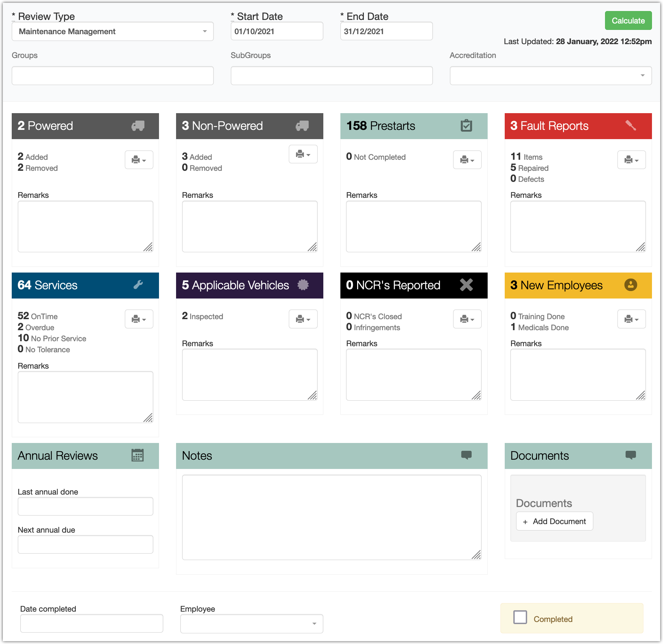This screenshot has height=644, width=663.
Task: Click the cog icon on Applicable Vehicles
Action: (302, 285)
